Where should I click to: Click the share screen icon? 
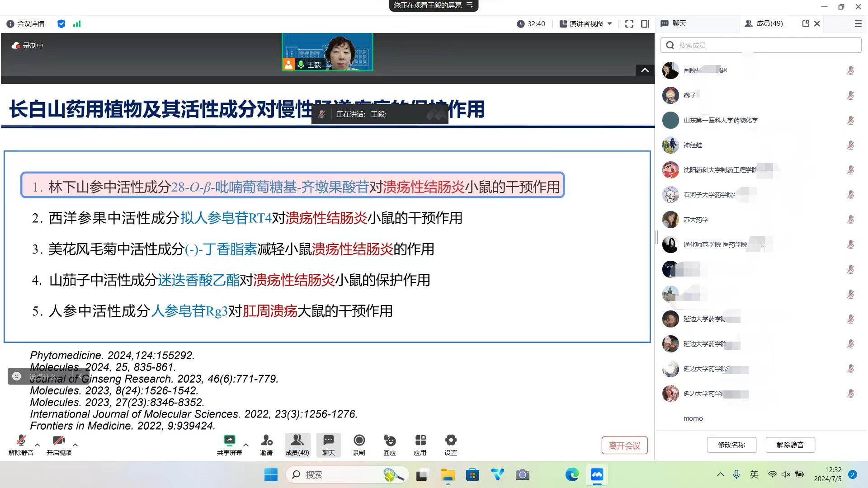(229, 441)
